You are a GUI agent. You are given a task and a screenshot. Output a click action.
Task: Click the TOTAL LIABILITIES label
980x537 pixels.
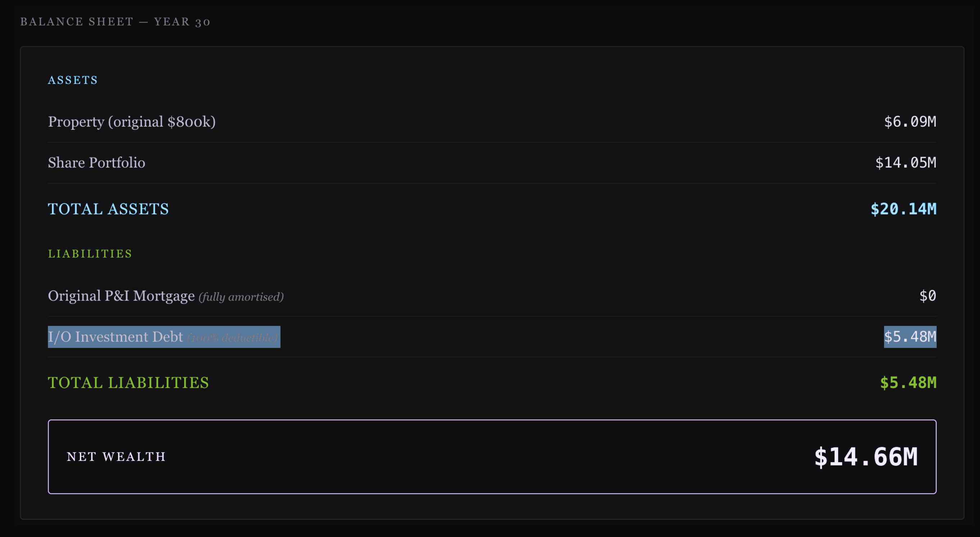(x=128, y=383)
